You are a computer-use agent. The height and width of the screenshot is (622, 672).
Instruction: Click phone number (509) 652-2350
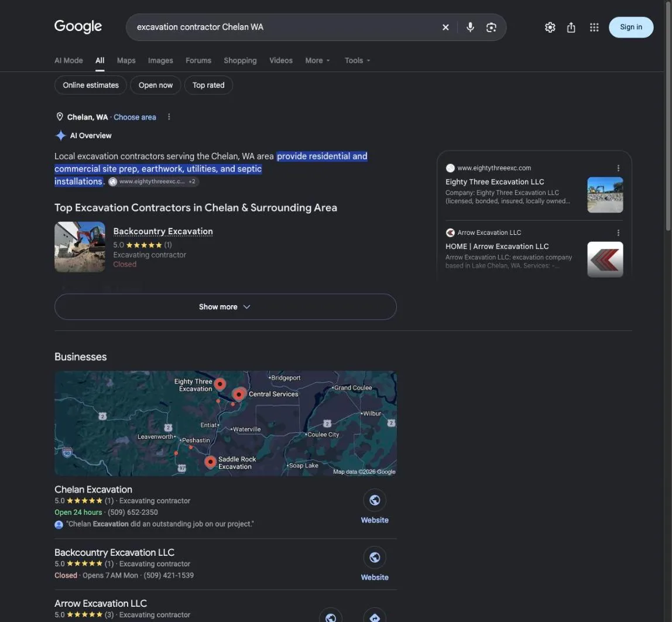coord(132,512)
